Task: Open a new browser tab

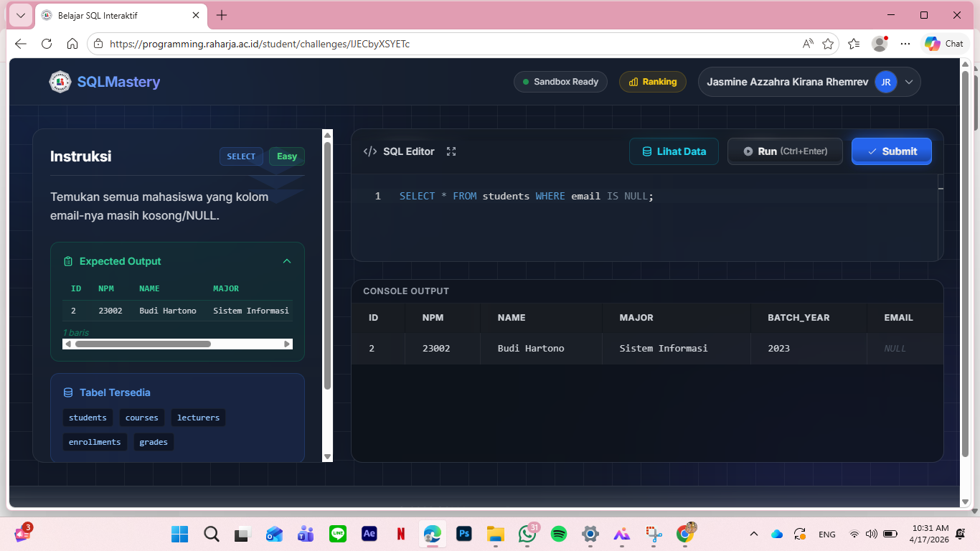Action: [x=222, y=15]
